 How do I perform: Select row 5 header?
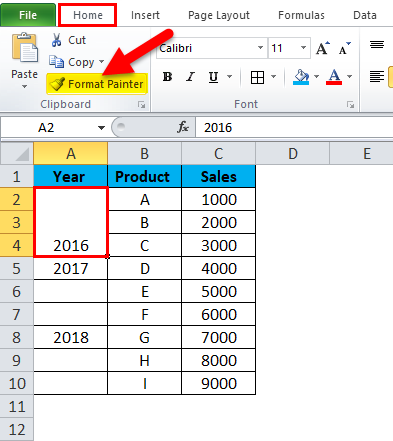tap(17, 268)
